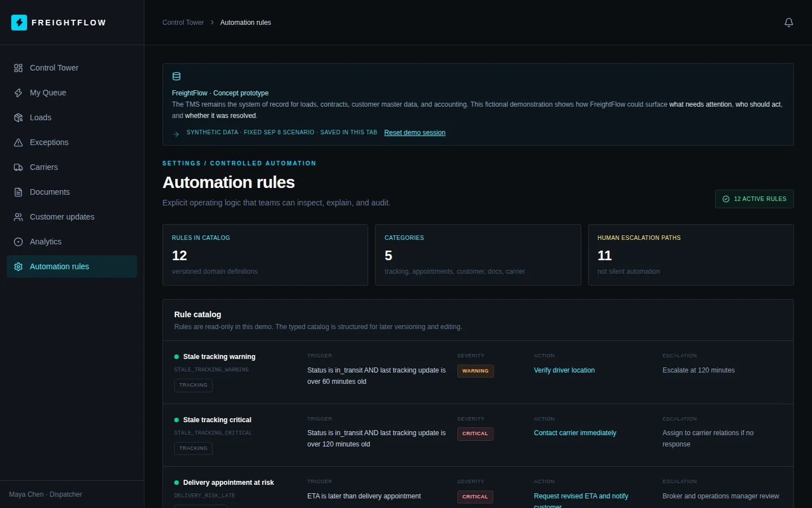Viewport: 812px width, 508px height.
Task: Click the Documents file icon
Action: point(18,192)
